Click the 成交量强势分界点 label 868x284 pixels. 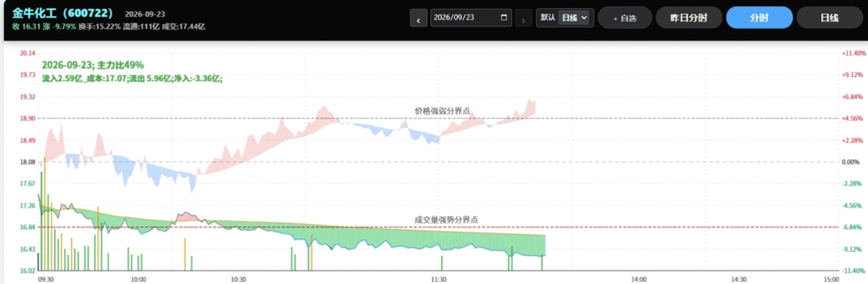point(446,219)
